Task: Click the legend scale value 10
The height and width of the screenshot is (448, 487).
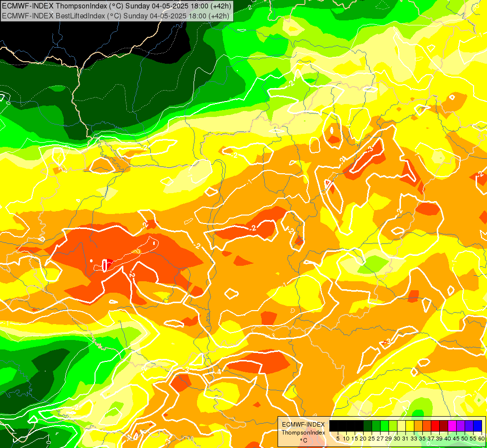Action: click(346, 439)
